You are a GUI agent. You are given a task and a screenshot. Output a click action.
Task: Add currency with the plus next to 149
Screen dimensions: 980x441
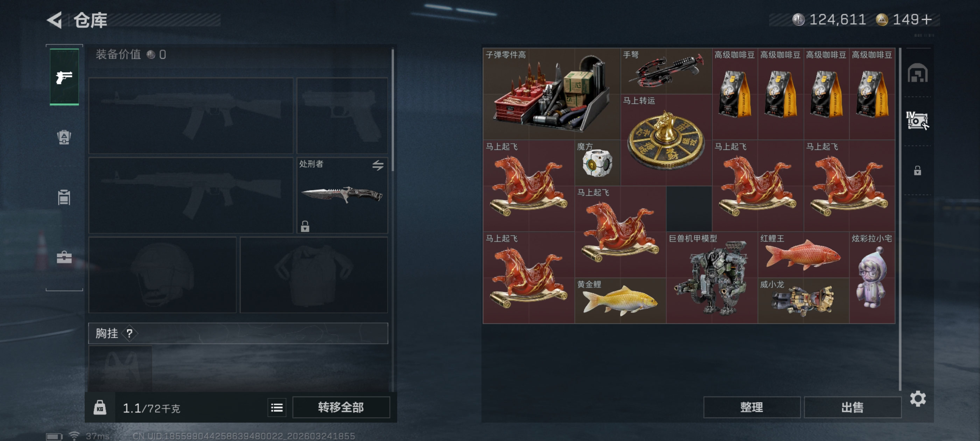[x=927, y=19]
